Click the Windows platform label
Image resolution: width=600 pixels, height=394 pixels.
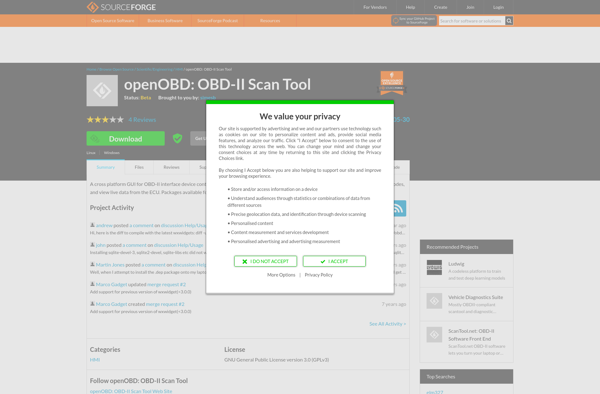112,153
